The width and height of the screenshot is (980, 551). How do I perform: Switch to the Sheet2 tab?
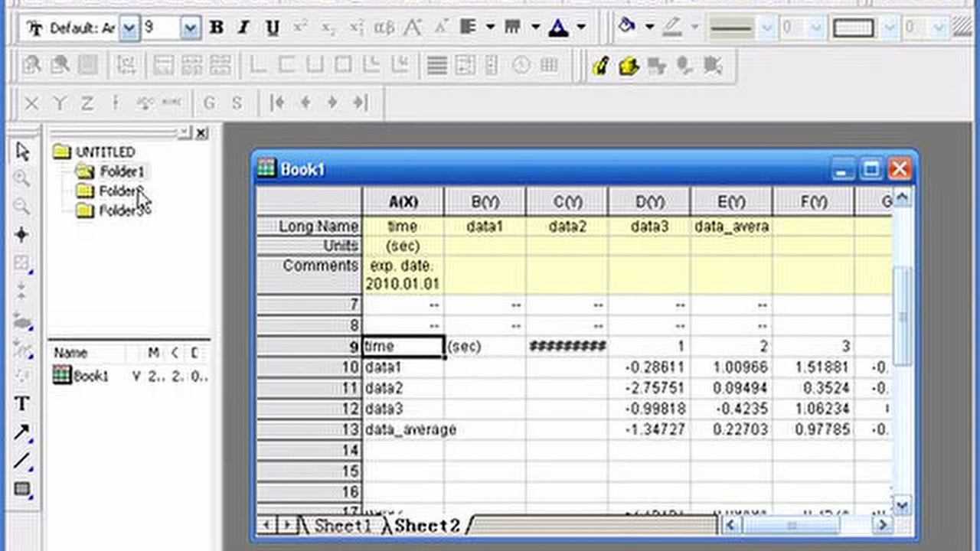(x=427, y=525)
